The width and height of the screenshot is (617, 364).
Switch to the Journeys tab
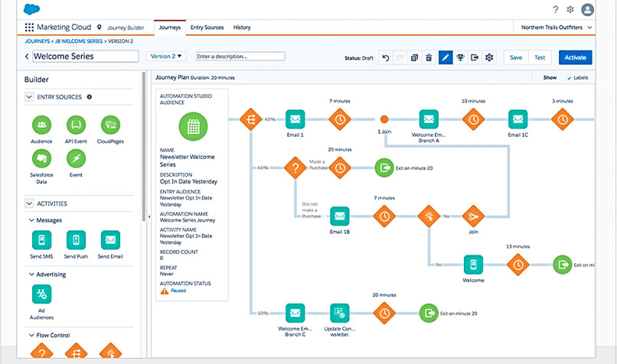(170, 27)
